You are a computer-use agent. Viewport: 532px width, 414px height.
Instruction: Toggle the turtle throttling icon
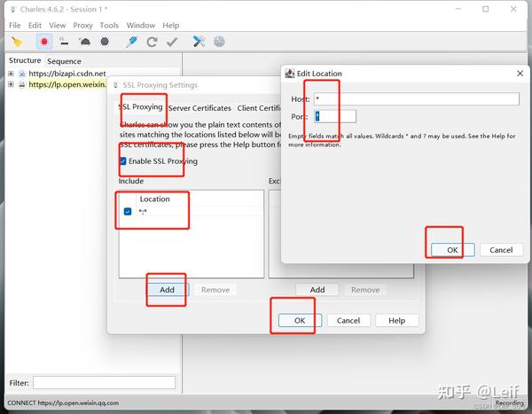[84, 42]
